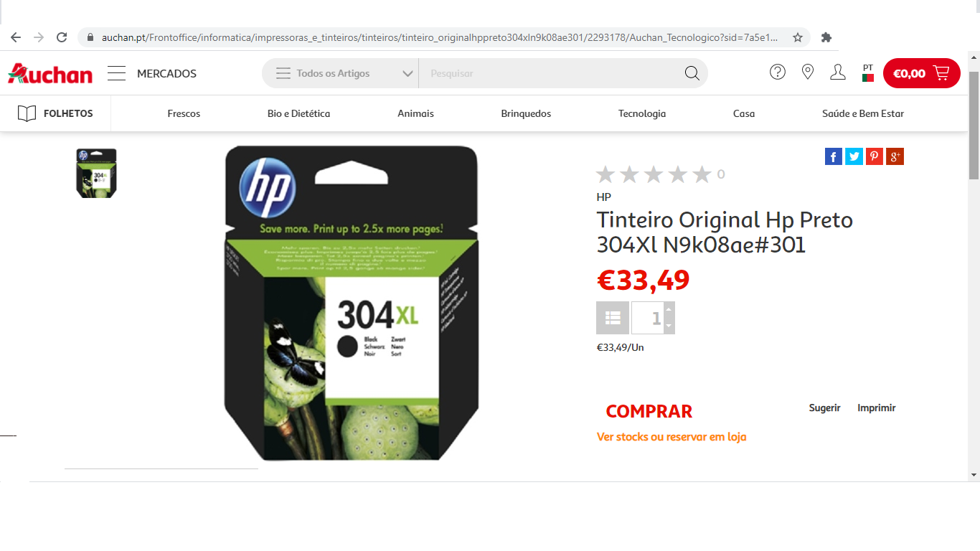Rate the product with the fifth star
The image size is (980, 551).
coord(702,174)
